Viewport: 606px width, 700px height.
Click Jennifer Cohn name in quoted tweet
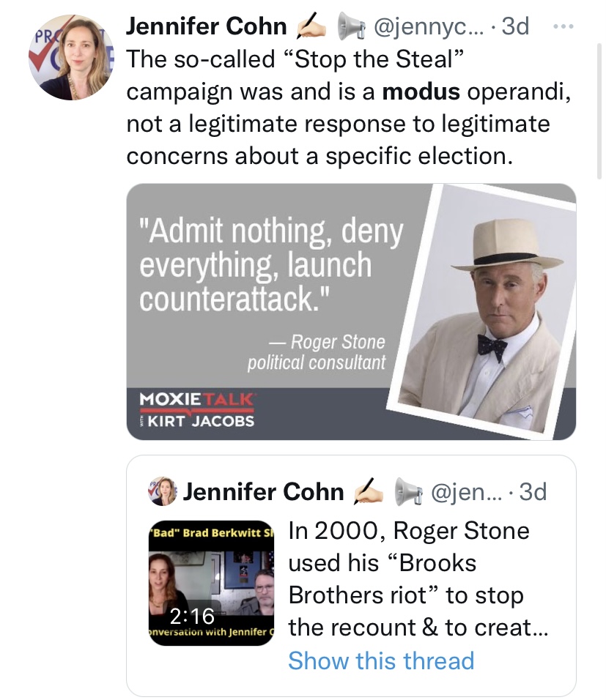tap(263, 492)
